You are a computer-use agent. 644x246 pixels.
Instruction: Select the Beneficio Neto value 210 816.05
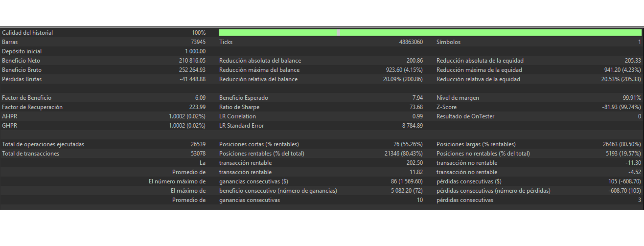click(192, 61)
